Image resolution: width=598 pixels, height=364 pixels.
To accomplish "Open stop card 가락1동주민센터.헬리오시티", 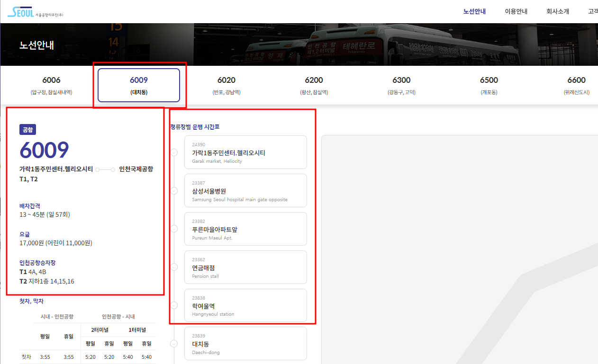I will click(245, 152).
